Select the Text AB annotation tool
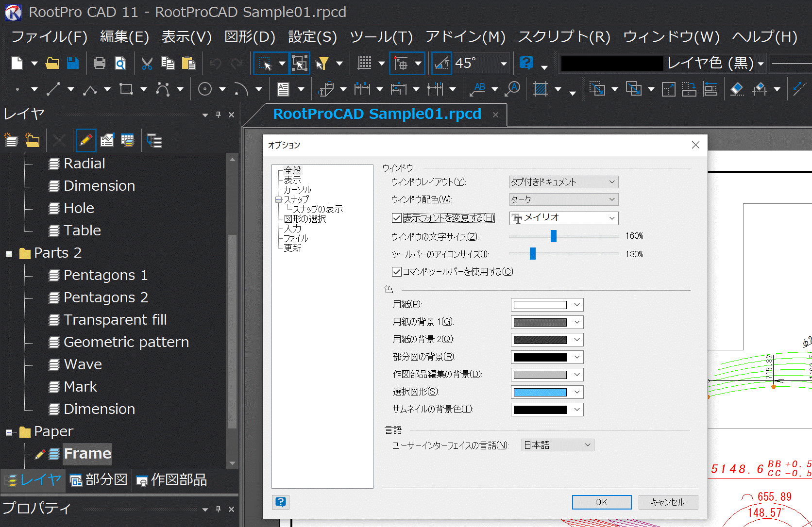Screen dimensions: 812x527 (x=478, y=89)
